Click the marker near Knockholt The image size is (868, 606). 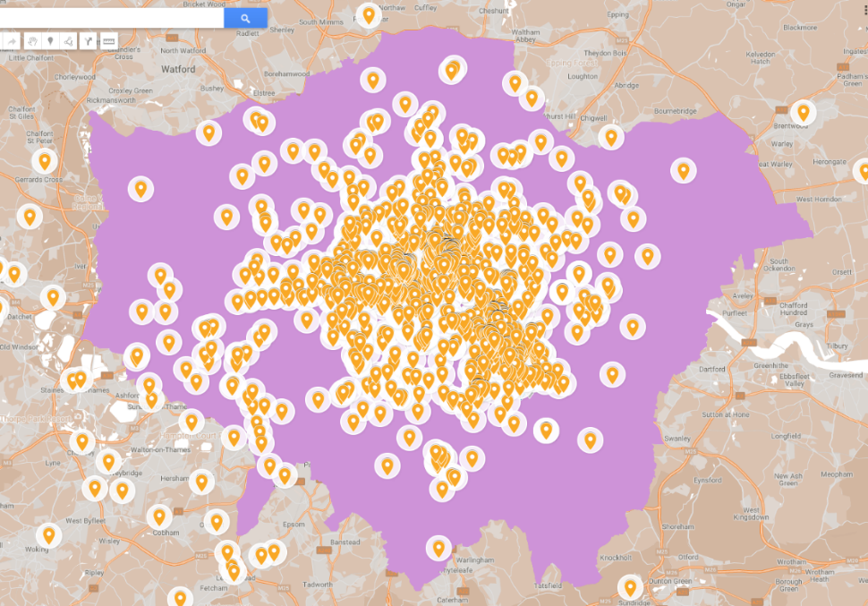tap(631, 588)
